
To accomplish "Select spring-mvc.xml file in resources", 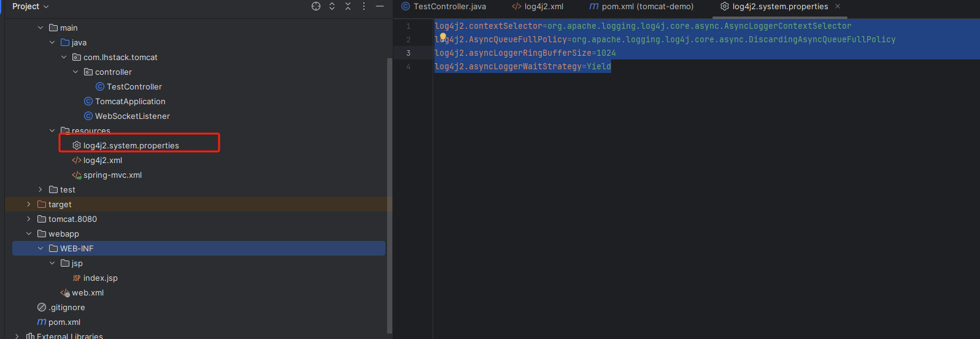I will [112, 175].
